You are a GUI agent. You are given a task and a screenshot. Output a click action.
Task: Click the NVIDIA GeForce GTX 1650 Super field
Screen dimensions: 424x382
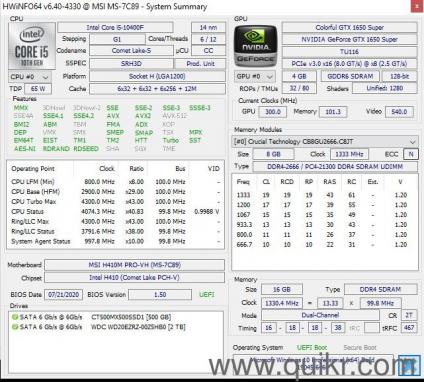point(350,39)
